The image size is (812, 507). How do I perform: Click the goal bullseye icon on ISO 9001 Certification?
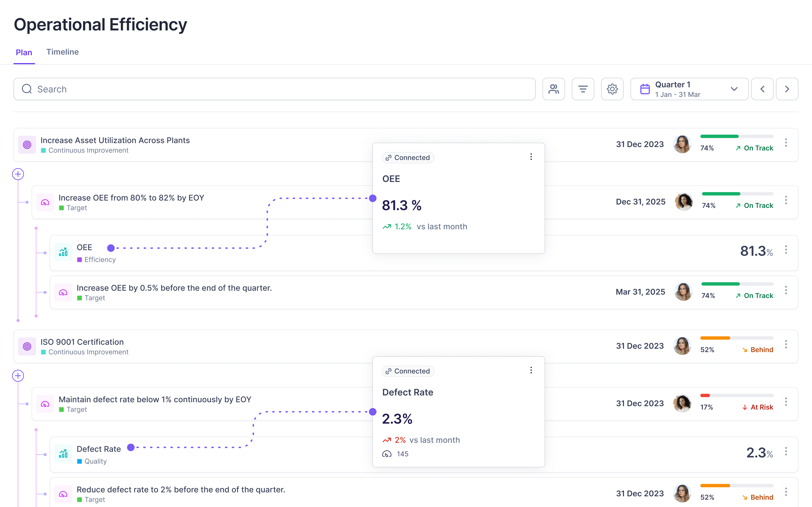[27, 346]
